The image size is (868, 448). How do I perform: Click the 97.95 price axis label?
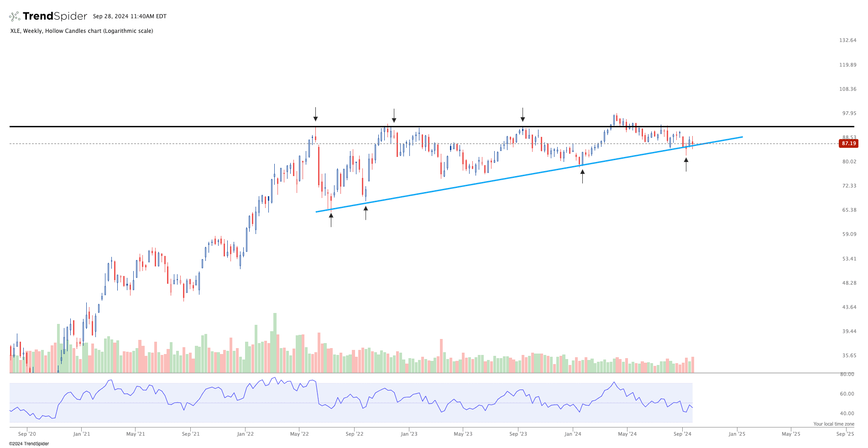848,113
